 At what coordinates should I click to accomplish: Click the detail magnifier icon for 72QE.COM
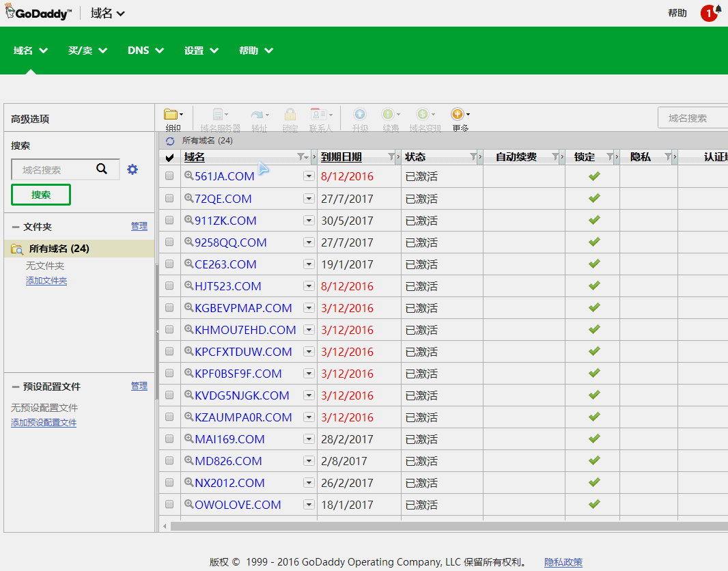[188, 198]
